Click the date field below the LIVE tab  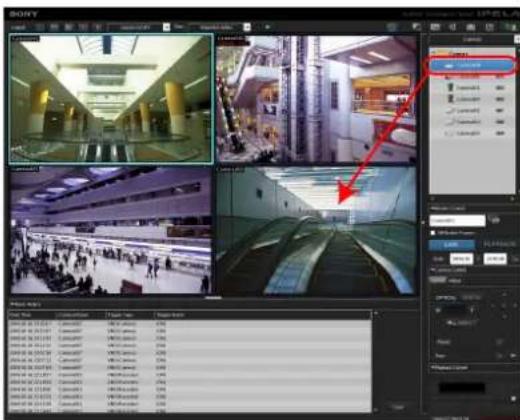(461, 259)
